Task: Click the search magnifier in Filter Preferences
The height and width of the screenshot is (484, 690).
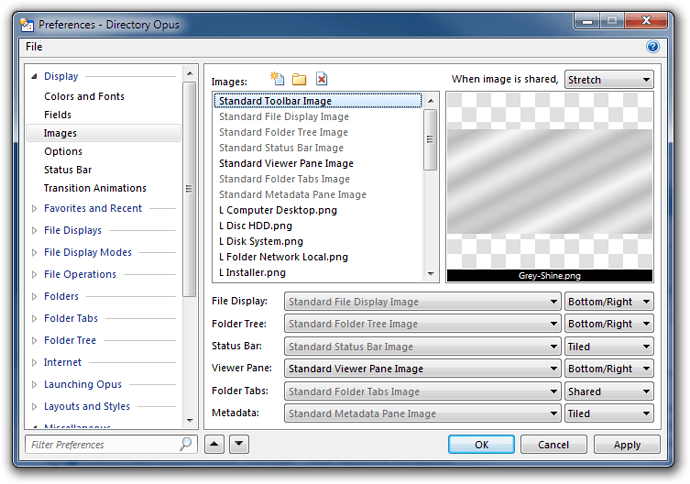Action: [186, 444]
